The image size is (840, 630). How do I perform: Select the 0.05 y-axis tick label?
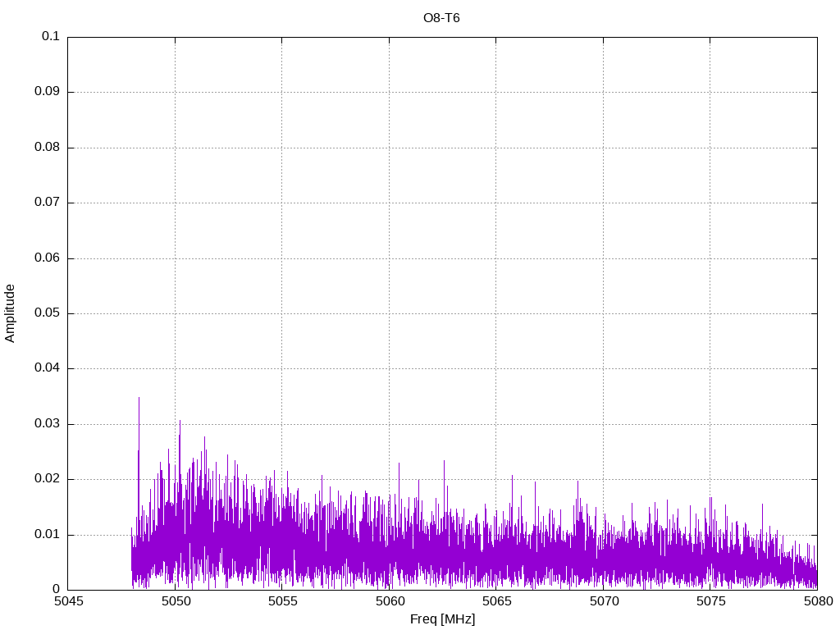point(48,313)
